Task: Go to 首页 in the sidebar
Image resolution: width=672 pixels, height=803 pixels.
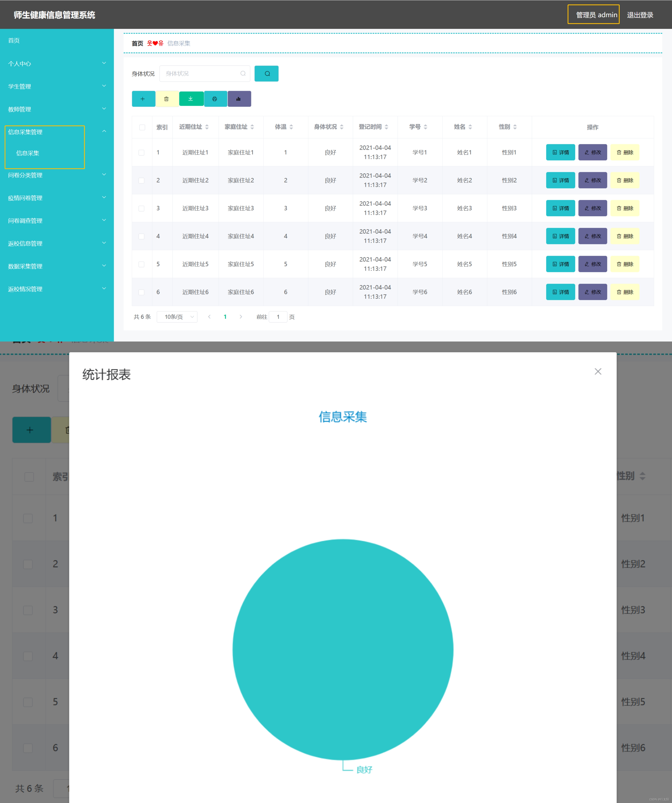Action: [14, 41]
